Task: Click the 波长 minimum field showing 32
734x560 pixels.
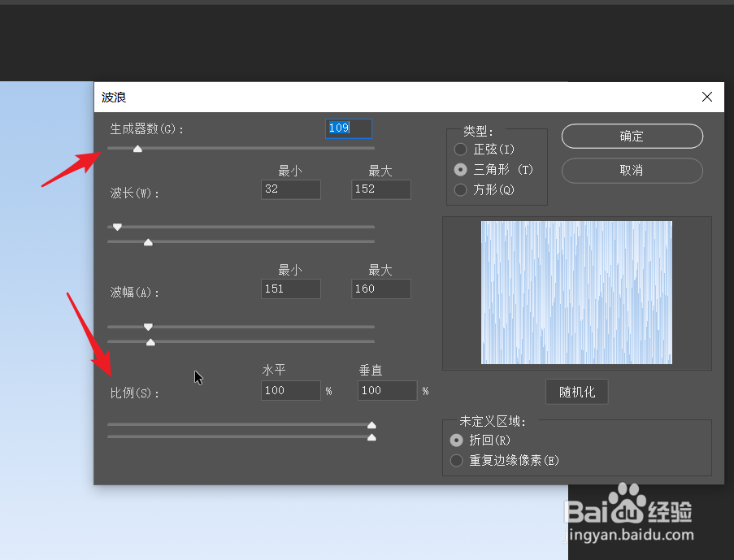Action: click(291, 189)
